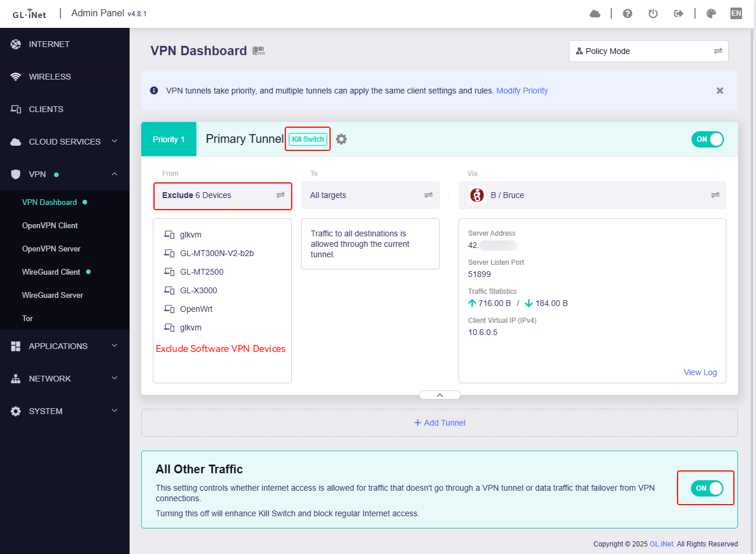Click the Add Tunnel button

point(439,423)
